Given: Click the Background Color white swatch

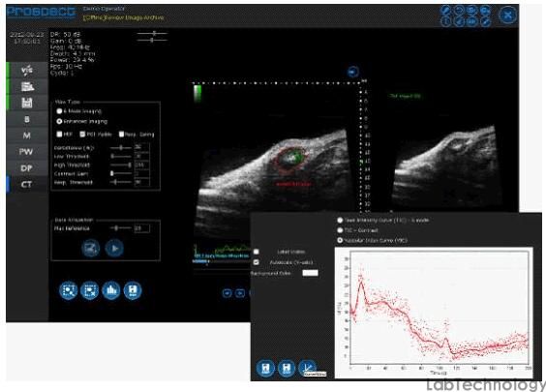Looking at the screenshot, I should pos(310,273).
